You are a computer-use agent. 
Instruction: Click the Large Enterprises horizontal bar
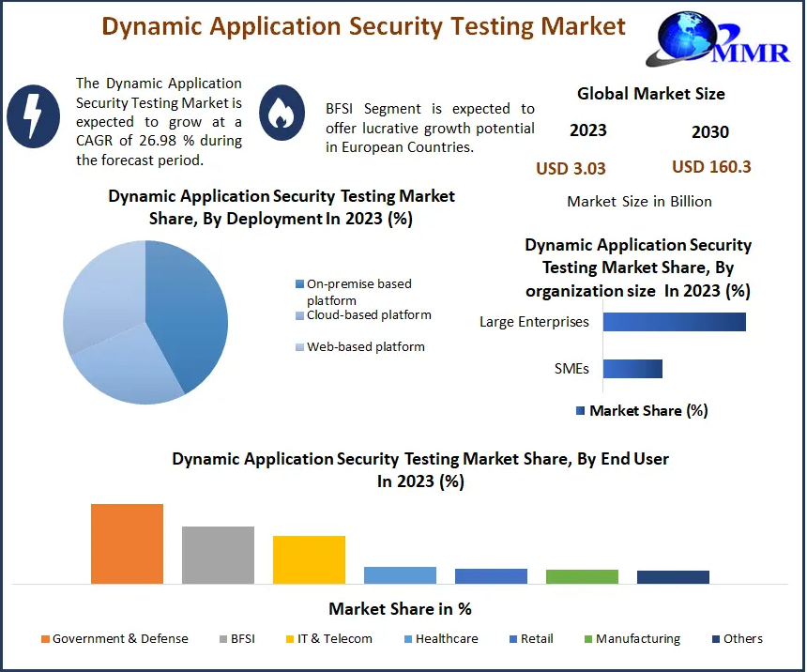coord(674,322)
